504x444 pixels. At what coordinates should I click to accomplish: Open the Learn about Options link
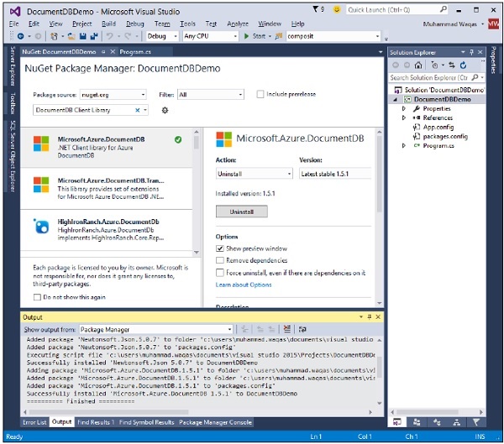(244, 285)
